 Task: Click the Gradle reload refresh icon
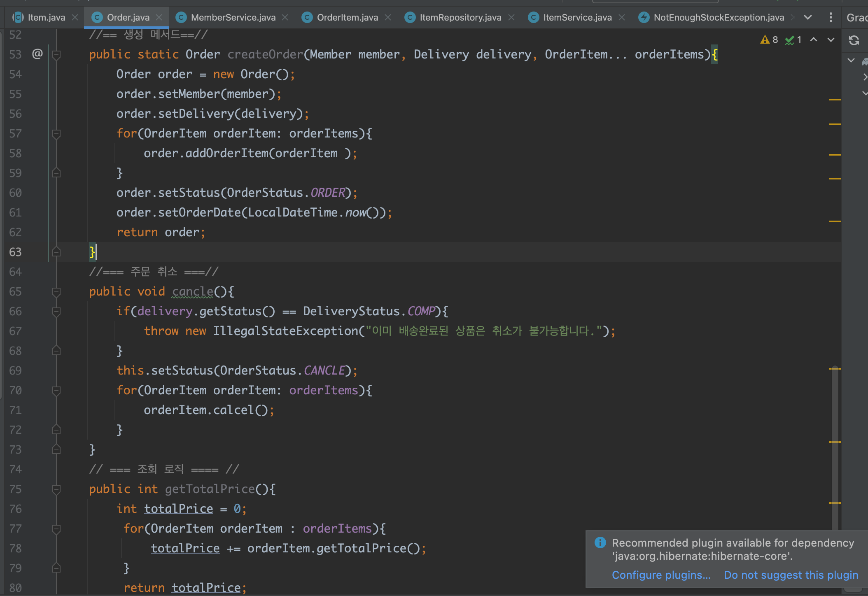point(854,40)
